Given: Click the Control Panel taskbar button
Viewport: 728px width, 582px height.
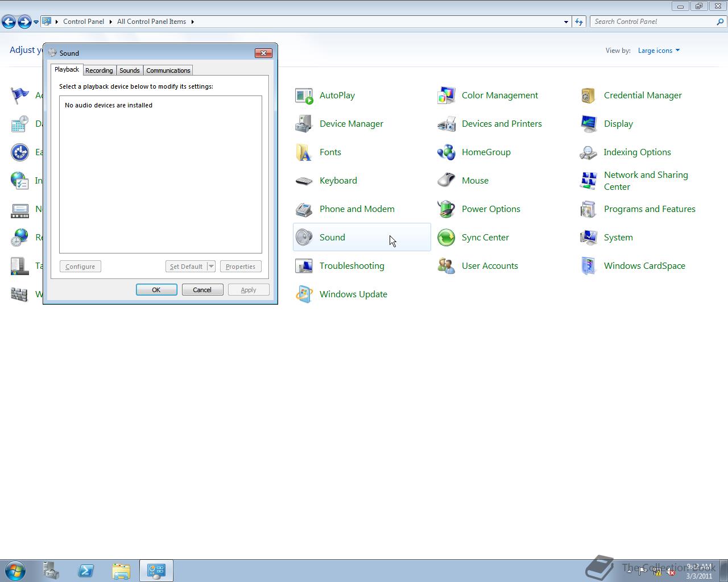Looking at the screenshot, I should (x=156, y=571).
